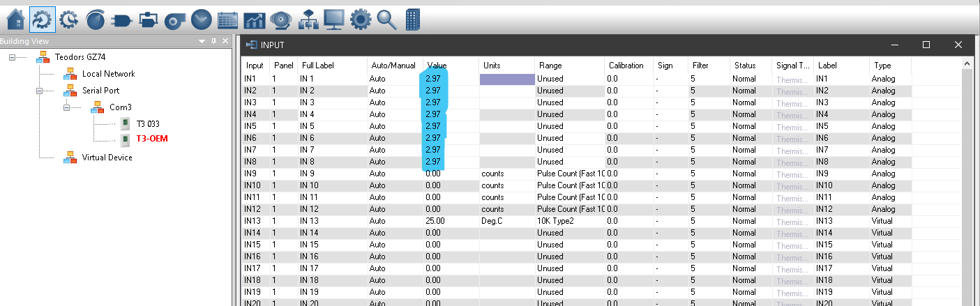Click the magnifying glass search icon
The width and height of the screenshot is (980, 306).
coord(386,19)
